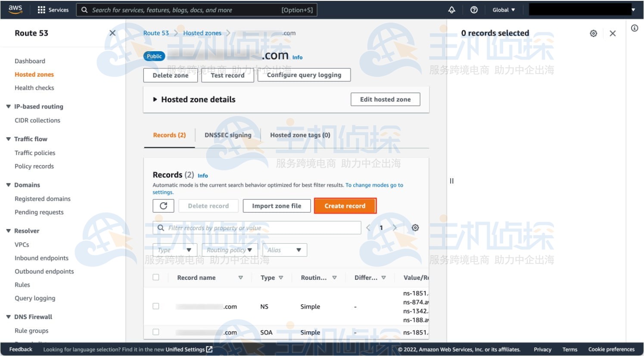Switch to the DNSSEC signing tab
This screenshot has width=644, height=356.
[228, 135]
